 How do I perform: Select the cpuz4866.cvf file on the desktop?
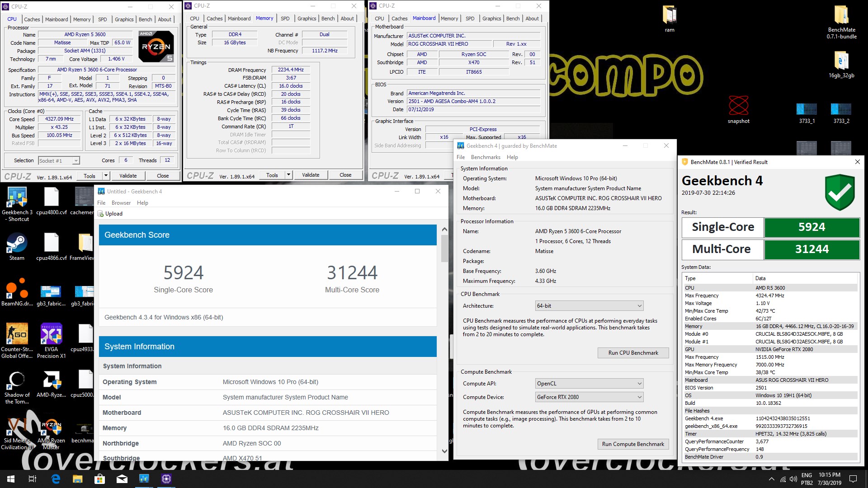(x=51, y=247)
